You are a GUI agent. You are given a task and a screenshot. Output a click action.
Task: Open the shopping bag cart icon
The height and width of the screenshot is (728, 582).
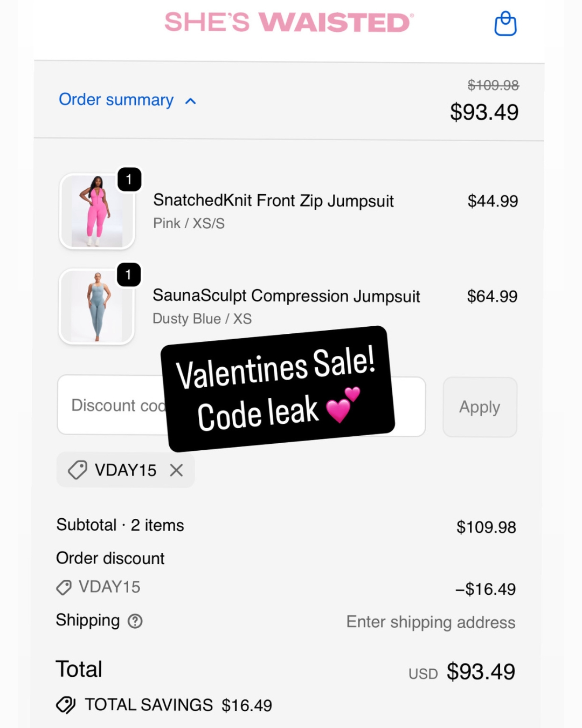tap(505, 24)
